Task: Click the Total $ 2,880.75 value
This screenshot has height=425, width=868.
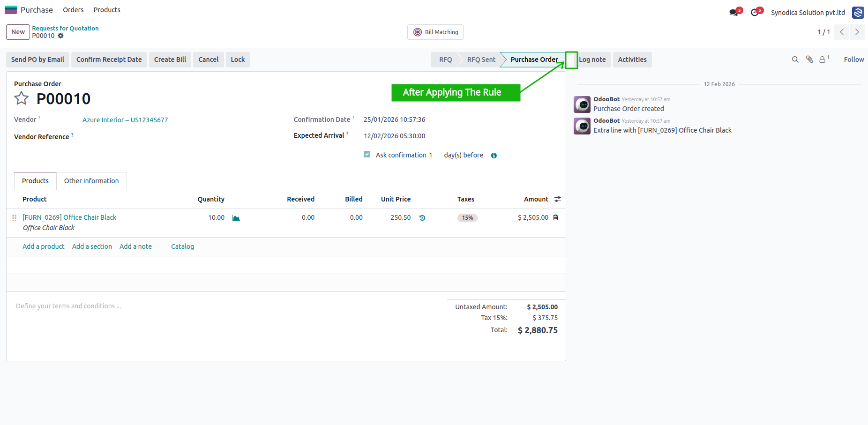Action: [538, 330]
